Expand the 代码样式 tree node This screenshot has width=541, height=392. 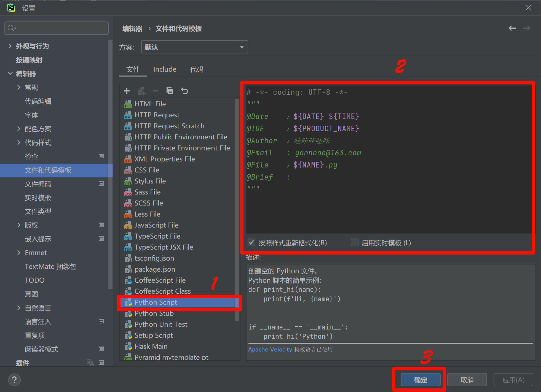[x=19, y=142]
